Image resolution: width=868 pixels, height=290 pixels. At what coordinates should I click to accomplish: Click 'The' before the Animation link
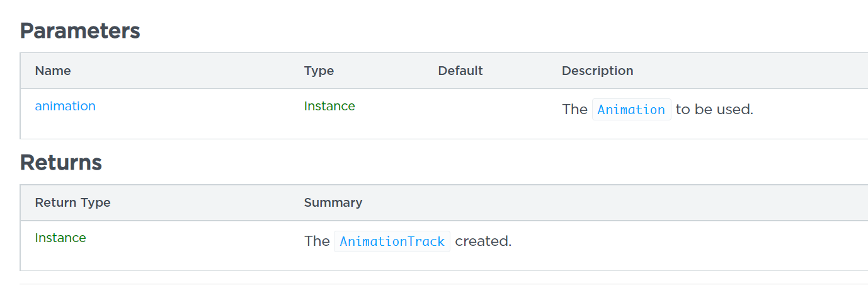[574, 110]
